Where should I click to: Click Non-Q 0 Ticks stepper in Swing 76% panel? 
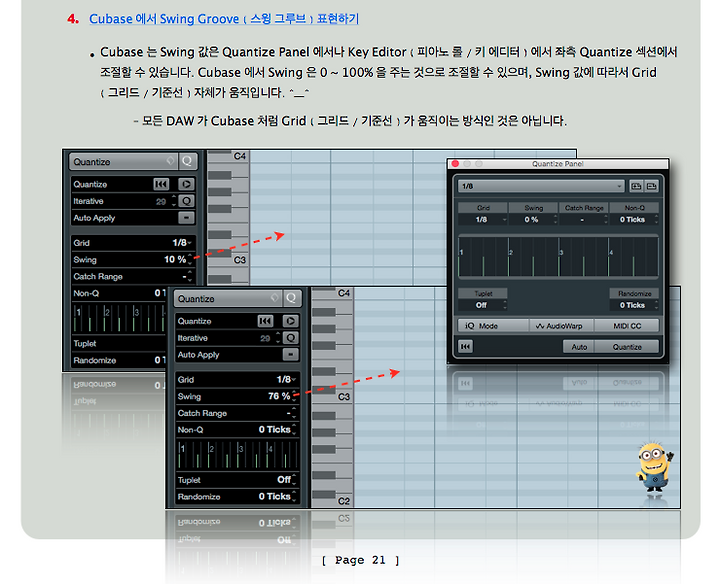(294, 430)
